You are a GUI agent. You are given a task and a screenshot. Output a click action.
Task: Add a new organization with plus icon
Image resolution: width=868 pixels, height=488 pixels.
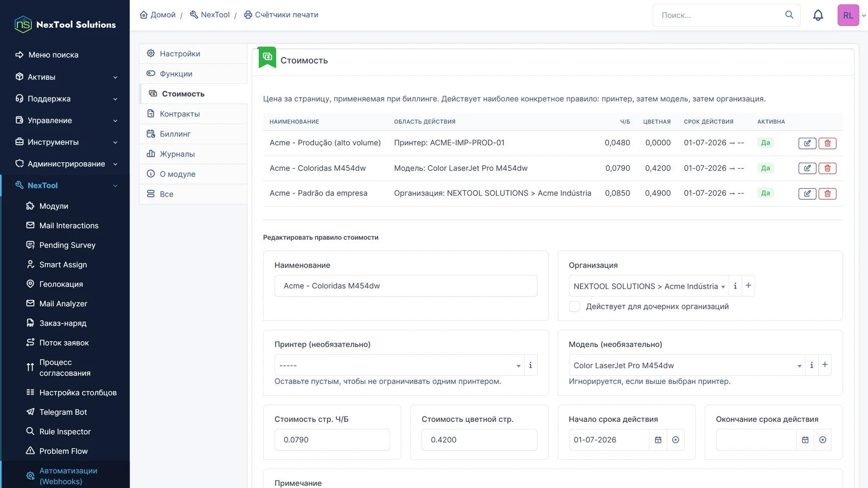748,286
